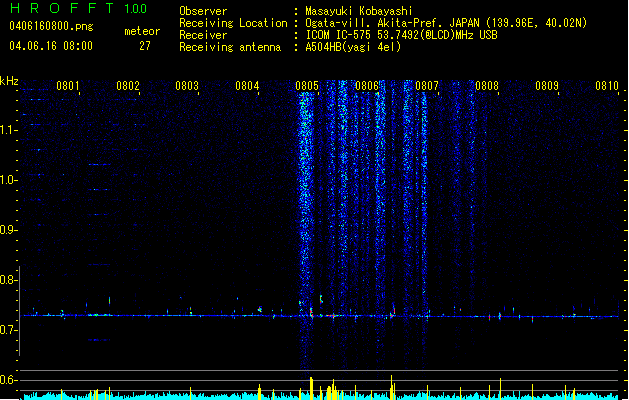This screenshot has width=629, height=400.
Task: Click the 0.6 kHz frequency tick label
Action: tap(8, 380)
